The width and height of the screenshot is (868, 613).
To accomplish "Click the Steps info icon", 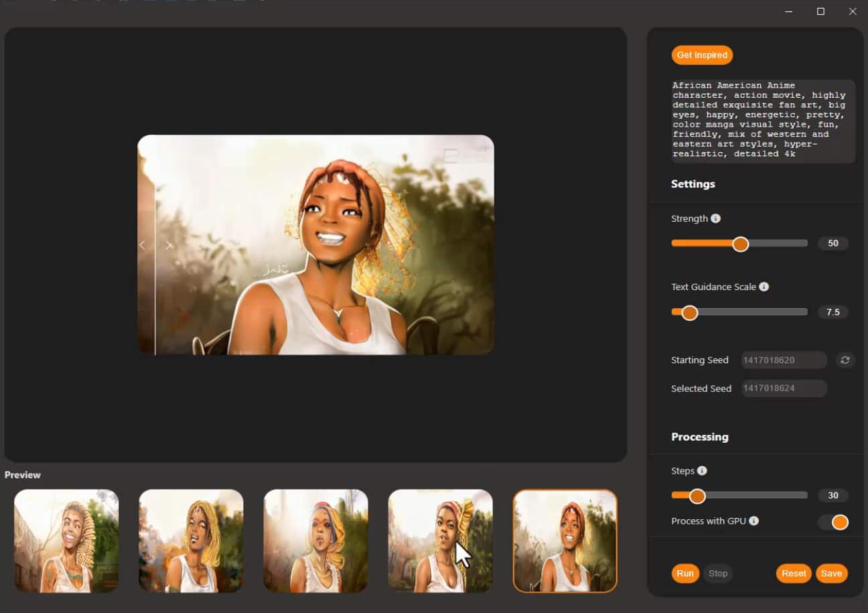I will pos(702,471).
